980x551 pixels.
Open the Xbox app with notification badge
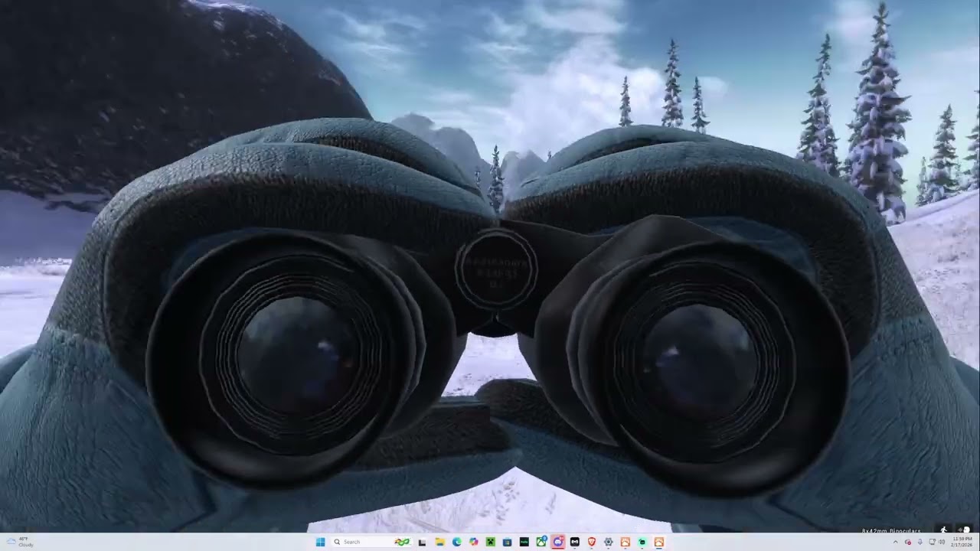tap(541, 542)
